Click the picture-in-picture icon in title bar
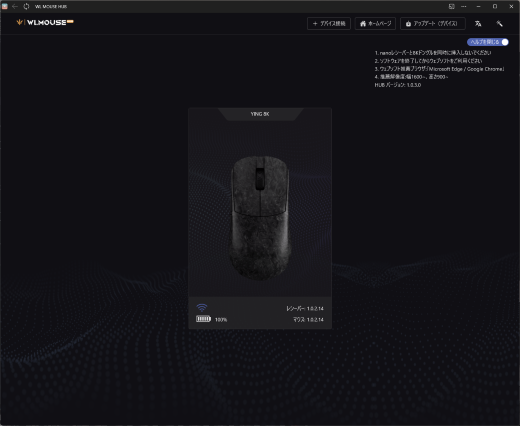This screenshot has width=520, height=426. (x=451, y=6)
